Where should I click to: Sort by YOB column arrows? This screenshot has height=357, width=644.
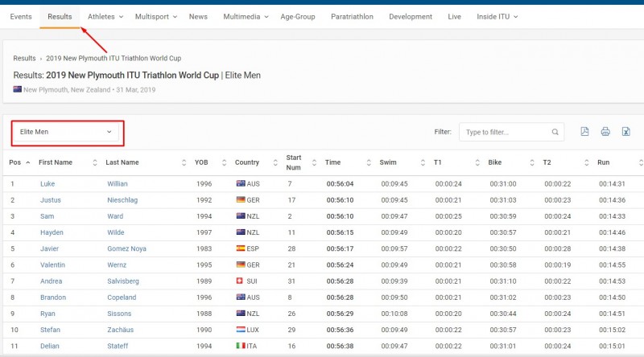click(x=225, y=162)
